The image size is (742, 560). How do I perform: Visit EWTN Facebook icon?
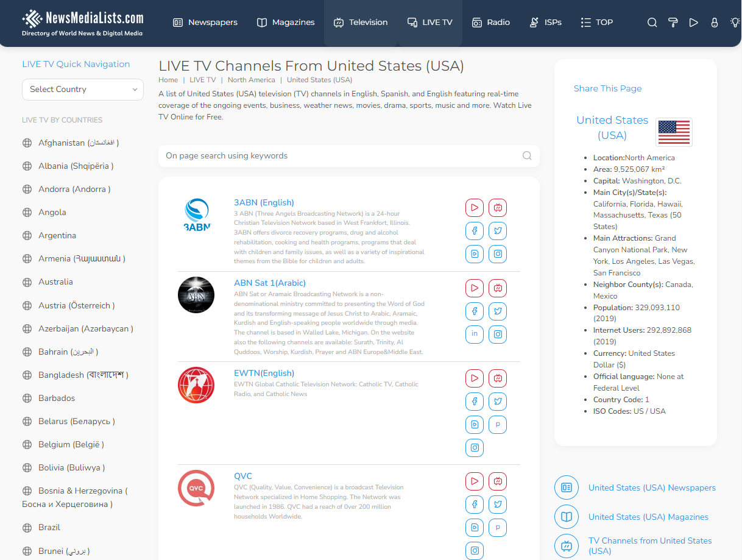click(475, 402)
